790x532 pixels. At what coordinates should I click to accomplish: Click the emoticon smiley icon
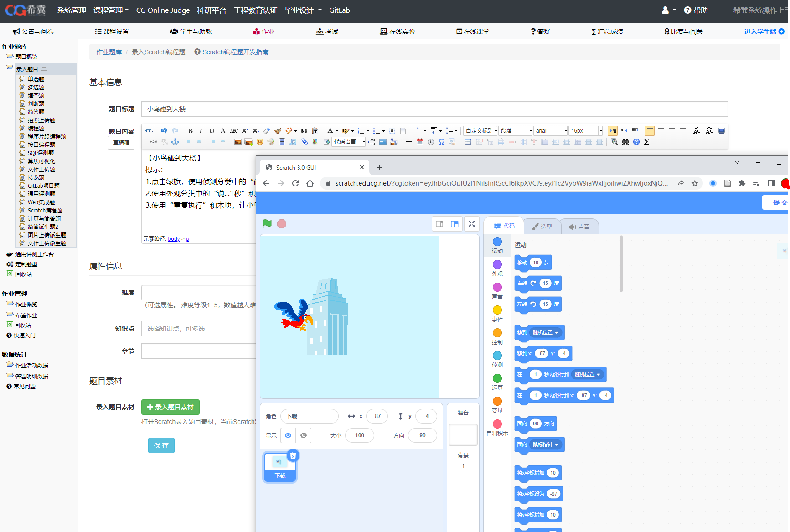point(260,142)
